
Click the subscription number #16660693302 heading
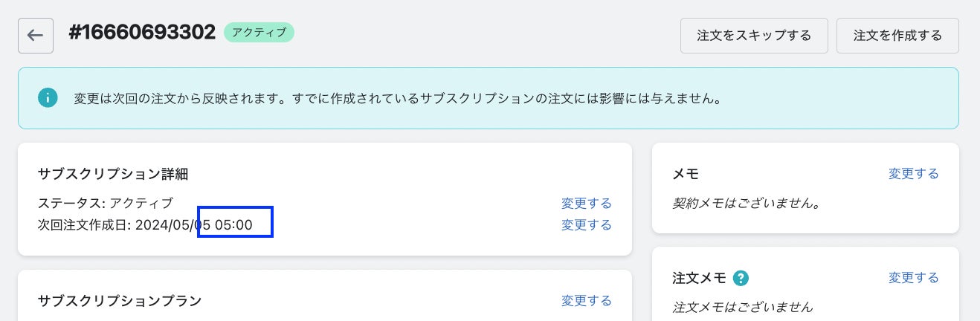coord(142,33)
